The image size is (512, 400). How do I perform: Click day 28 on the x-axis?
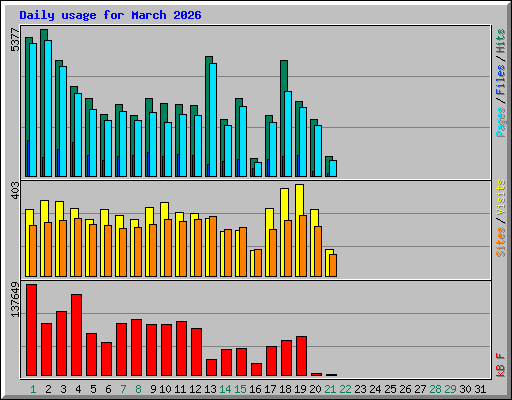[435, 389]
